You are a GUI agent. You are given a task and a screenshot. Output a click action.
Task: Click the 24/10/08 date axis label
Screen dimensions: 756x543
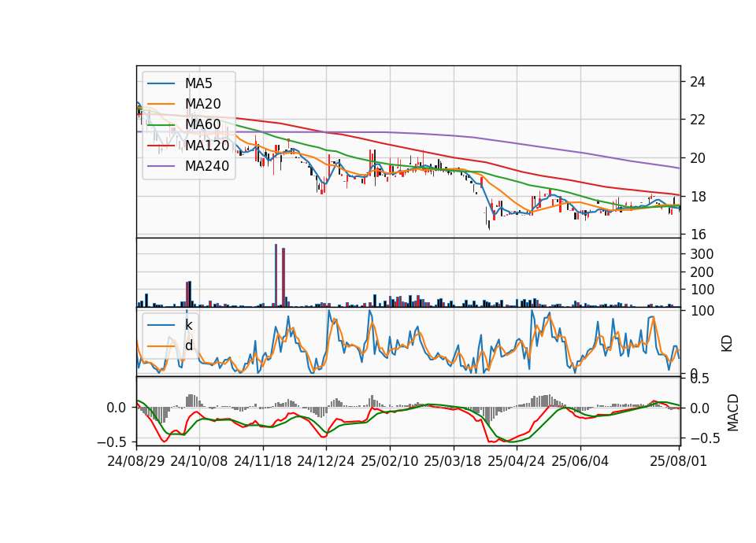pos(199,461)
